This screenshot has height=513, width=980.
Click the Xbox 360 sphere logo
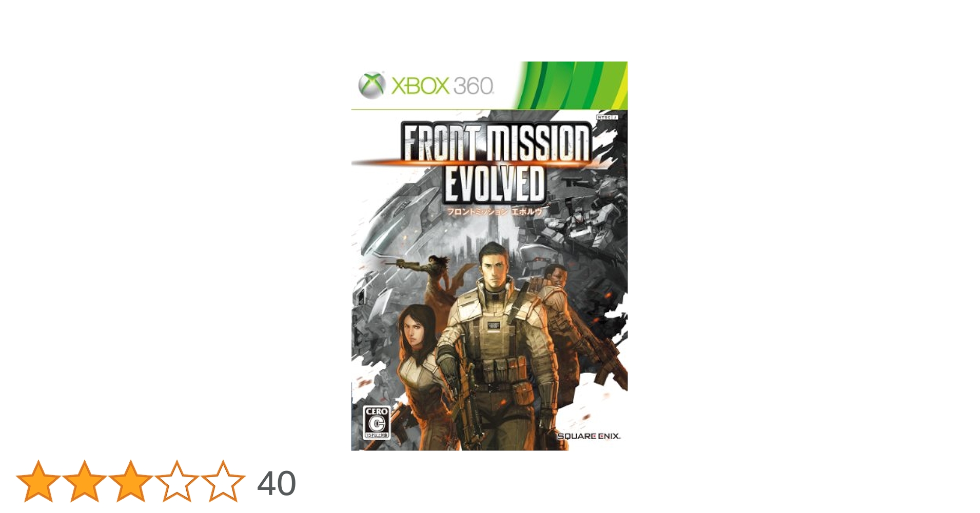[x=371, y=85]
